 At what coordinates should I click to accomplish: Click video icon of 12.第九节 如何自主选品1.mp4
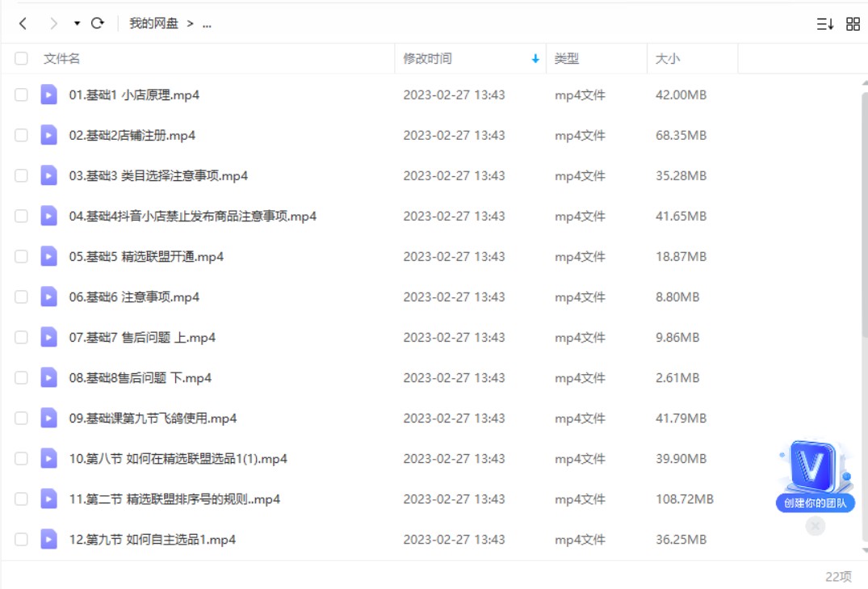tap(48, 540)
